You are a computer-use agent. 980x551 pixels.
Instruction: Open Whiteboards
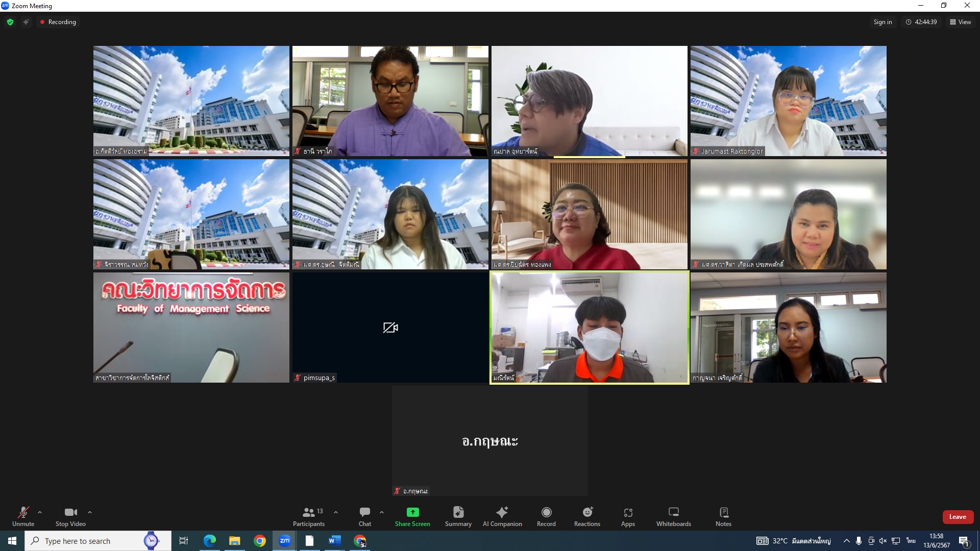point(673,516)
